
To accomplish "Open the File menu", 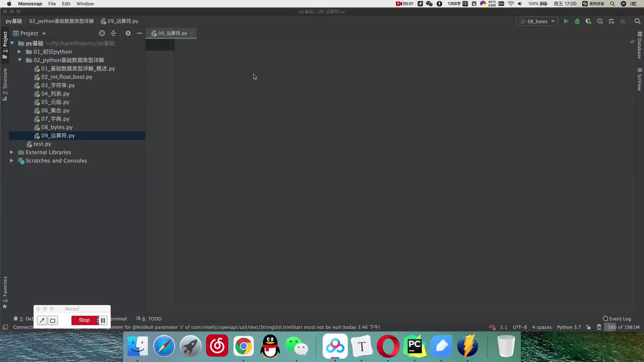I will coord(52,4).
